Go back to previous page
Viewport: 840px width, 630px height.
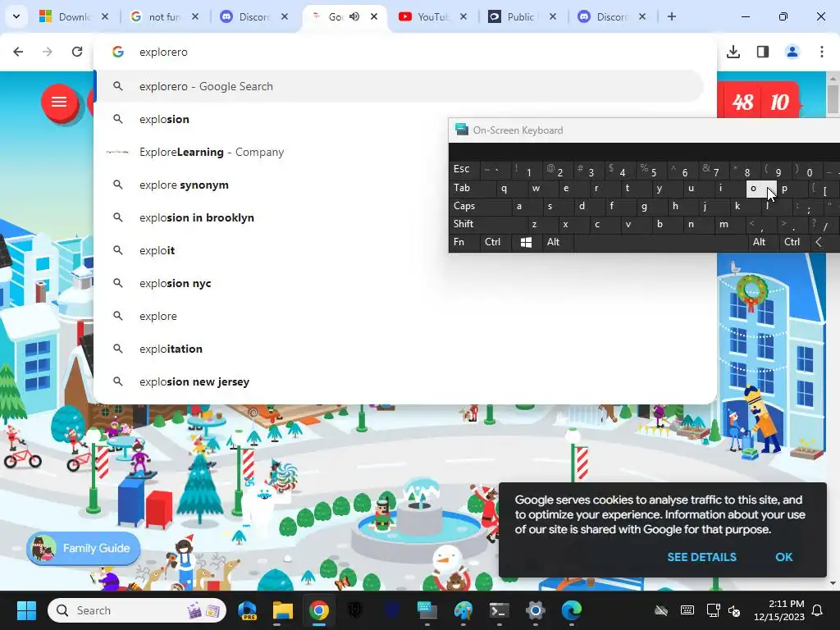click(18, 52)
